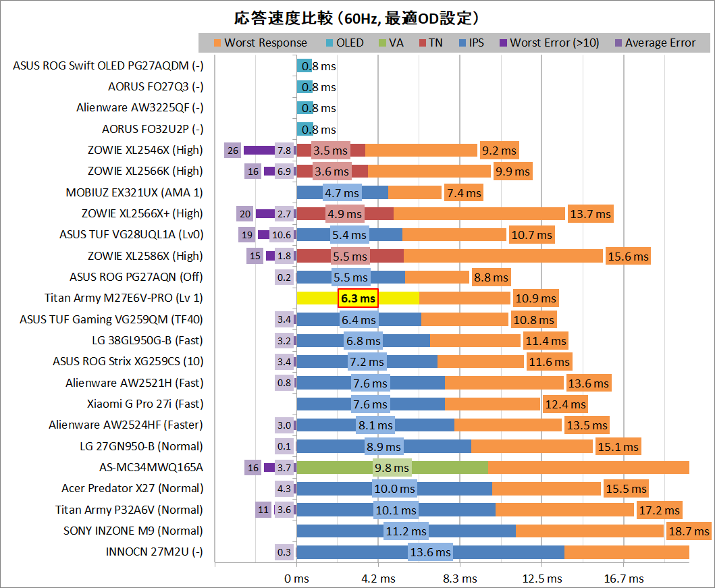Click the MOBIUZ EX321UX (AMA 1) label
Image resolution: width=715 pixels, height=588 pixels.
134,192
